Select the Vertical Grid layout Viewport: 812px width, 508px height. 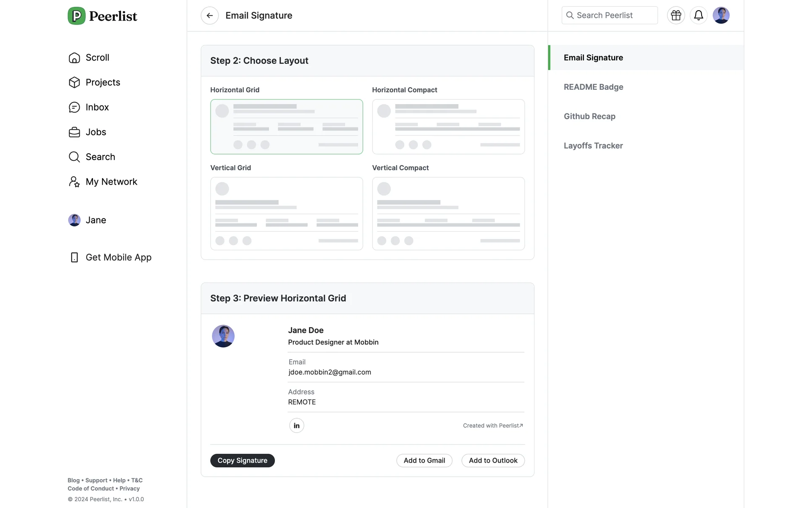pos(286,213)
